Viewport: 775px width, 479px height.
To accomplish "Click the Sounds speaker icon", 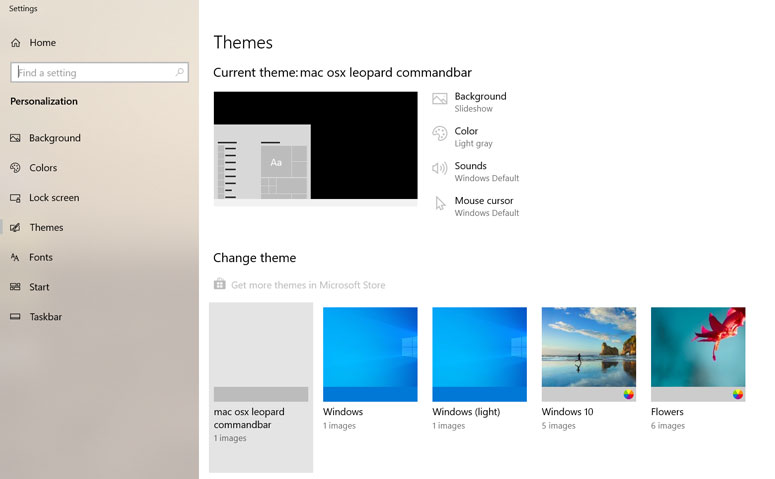I will (439, 168).
